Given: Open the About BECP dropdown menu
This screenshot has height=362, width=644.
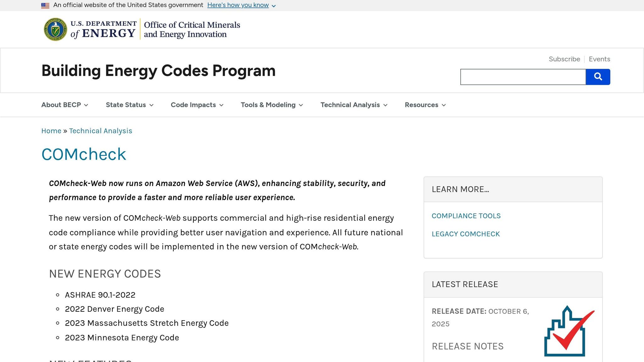Looking at the screenshot, I should pos(64,105).
